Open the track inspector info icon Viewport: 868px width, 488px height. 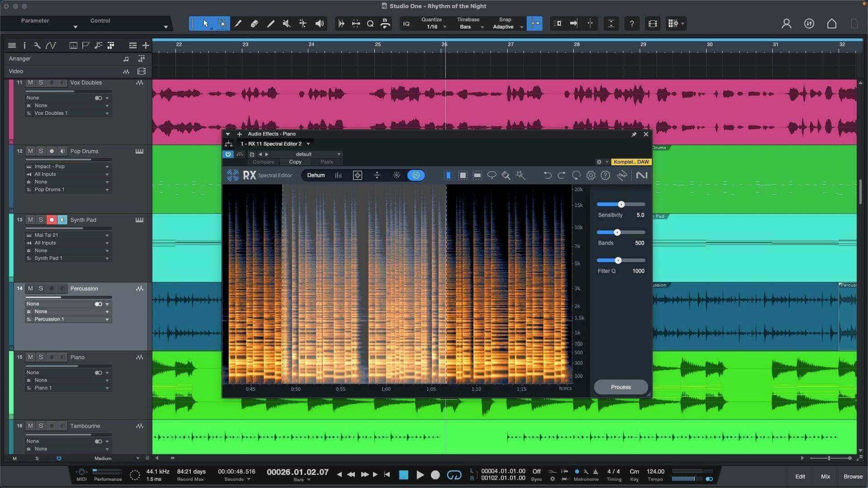click(24, 45)
